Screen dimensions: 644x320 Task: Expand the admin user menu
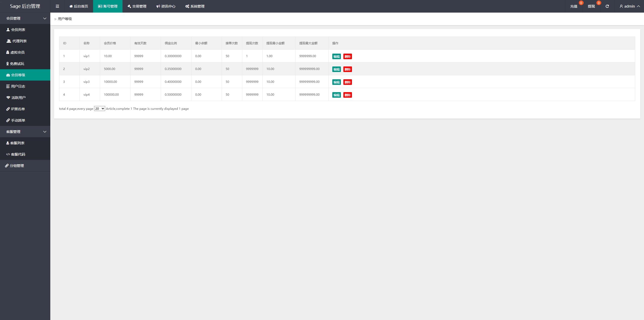pyautogui.click(x=629, y=6)
